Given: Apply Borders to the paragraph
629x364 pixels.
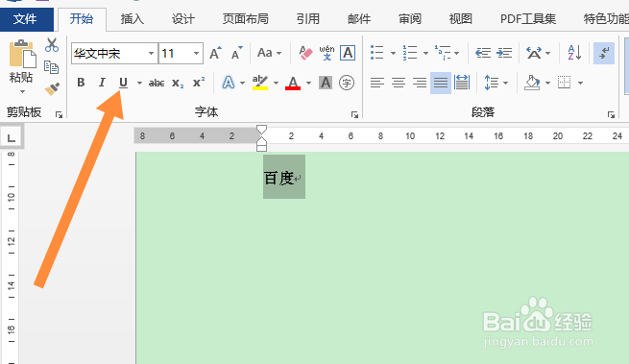Looking at the screenshot, I should (565, 83).
